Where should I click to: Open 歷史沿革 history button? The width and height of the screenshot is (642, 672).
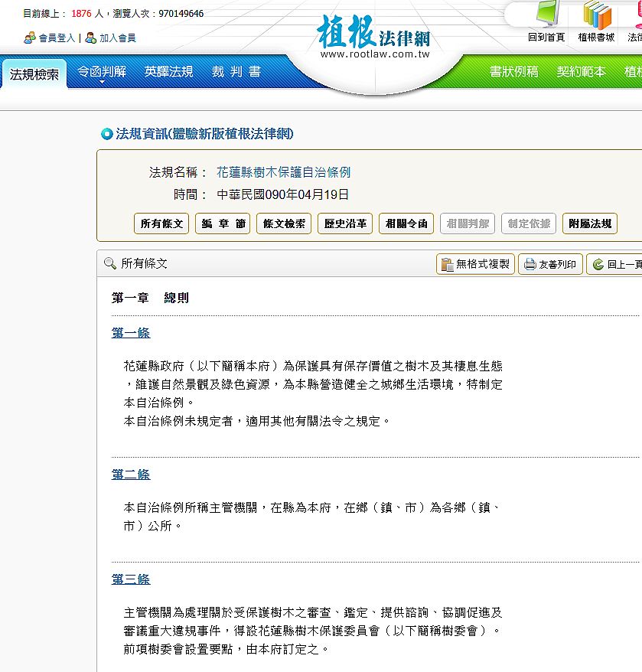pos(345,223)
